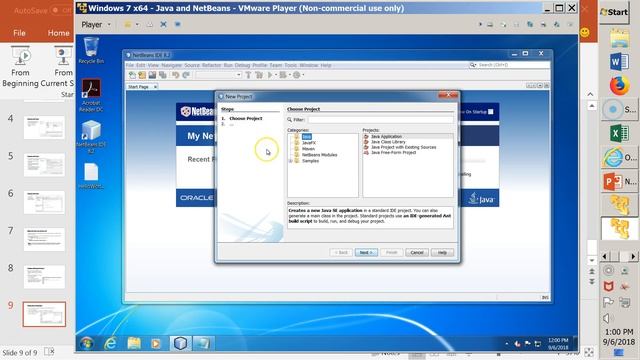
Task: Click NetBeans cube icon on VM taskbar
Action: point(180,343)
